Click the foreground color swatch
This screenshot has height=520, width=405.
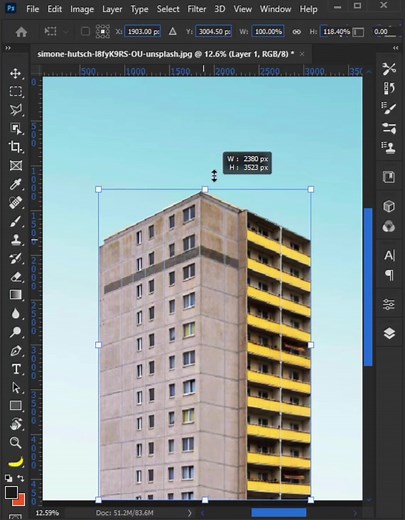pos(11,492)
